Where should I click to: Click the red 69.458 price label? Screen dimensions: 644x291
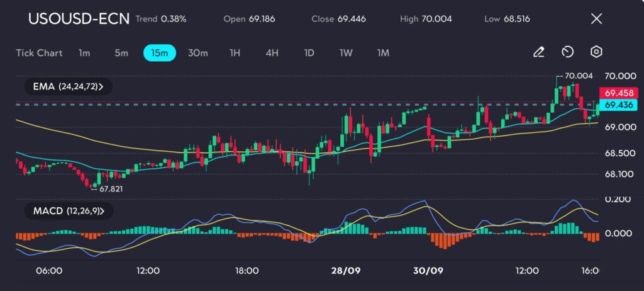621,93
